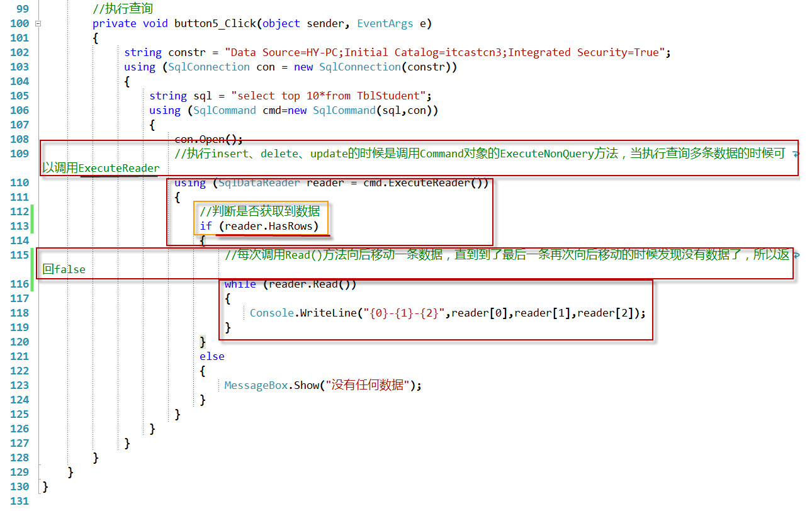Click line number 113 in the gutter
812x511 pixels.
click(x=20, y=226)
